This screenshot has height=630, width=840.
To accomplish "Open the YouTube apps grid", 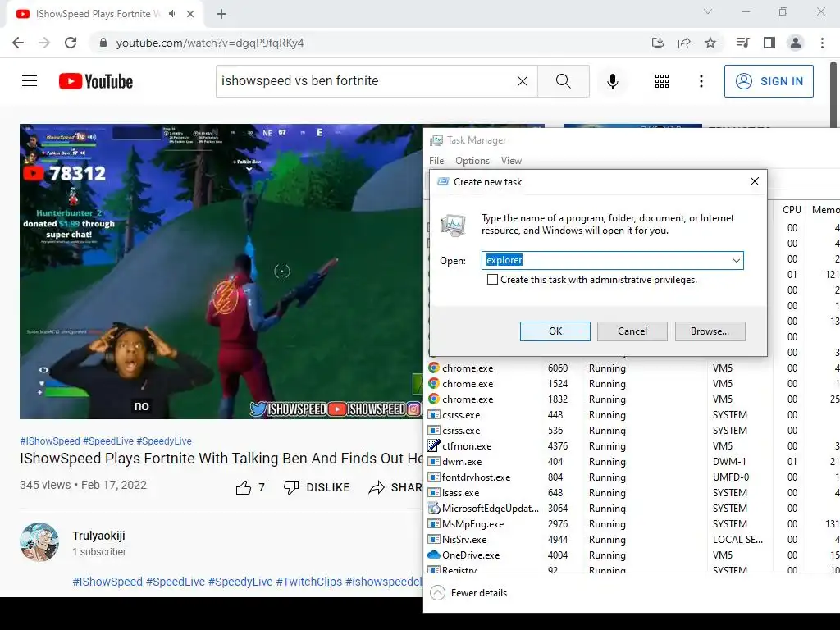I will (662, 81).
